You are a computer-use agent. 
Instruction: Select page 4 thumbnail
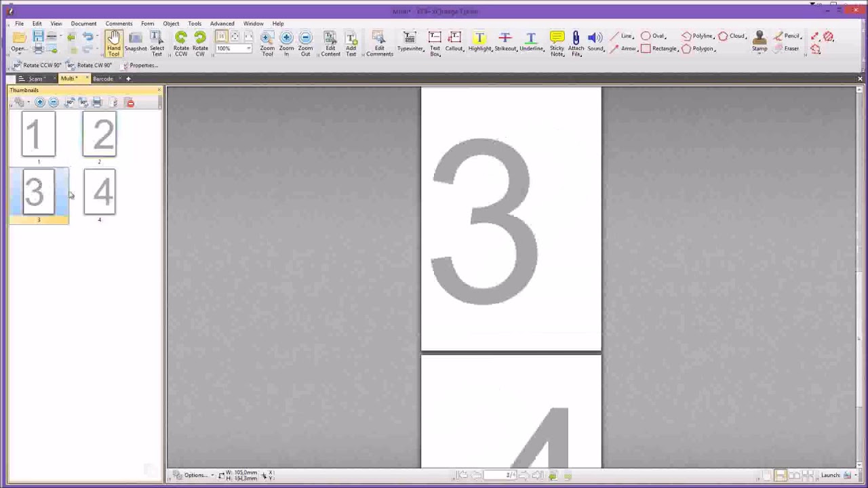(100, 192)
